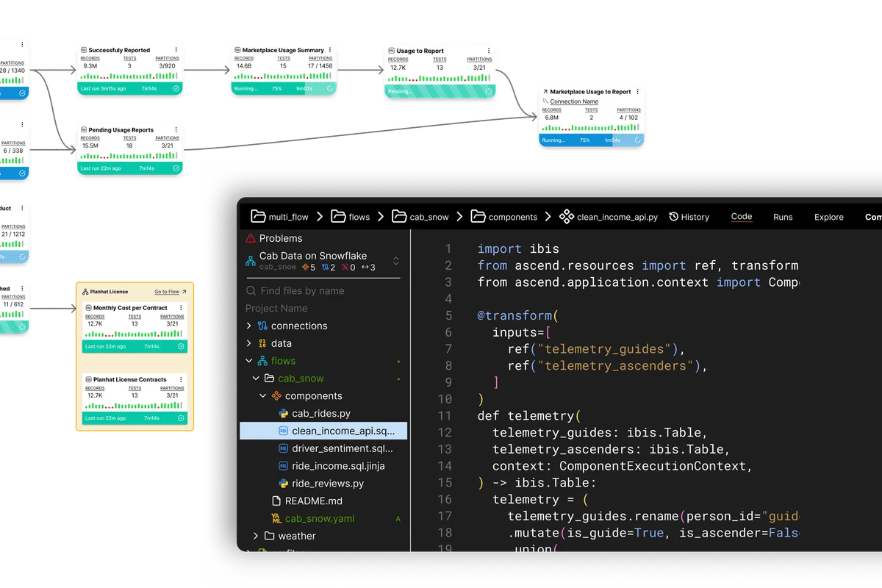Switch to the Explore tab
882x588 pixels.
[x=828, y=217]
